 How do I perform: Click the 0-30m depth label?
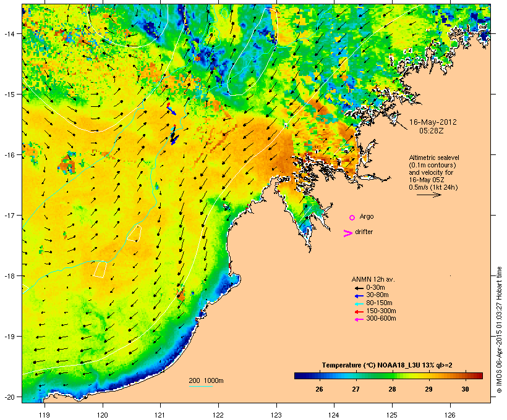375,287
